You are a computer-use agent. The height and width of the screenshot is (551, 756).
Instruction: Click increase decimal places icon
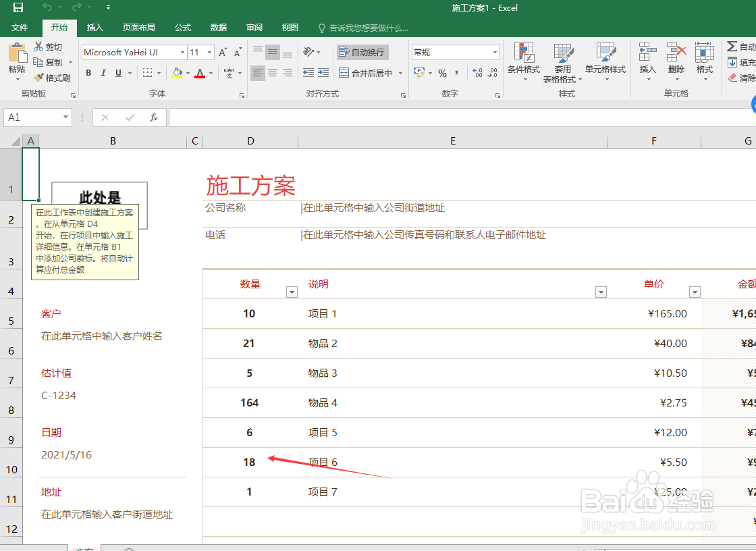(477, 73)
